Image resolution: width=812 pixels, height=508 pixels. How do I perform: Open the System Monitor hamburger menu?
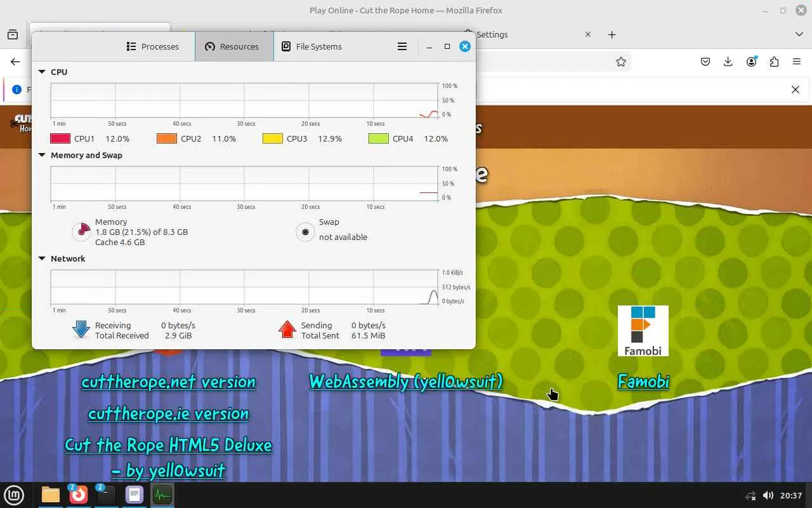coord(402,46)
